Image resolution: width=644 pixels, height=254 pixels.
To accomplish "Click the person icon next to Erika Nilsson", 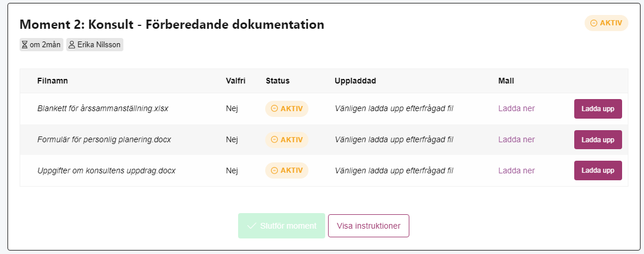I will click(x=72, y=45).
